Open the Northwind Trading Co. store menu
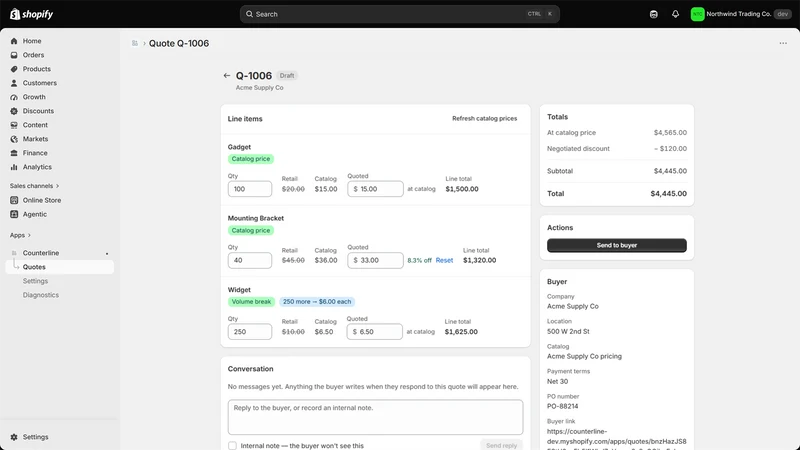This screenshot has height=450, width=800. (x=740, y=14)
